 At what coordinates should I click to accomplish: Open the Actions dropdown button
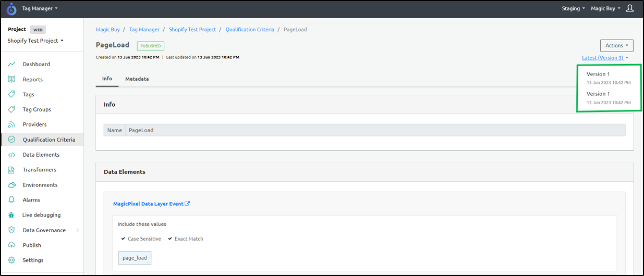pyautogui.click(x=616, y=45)
